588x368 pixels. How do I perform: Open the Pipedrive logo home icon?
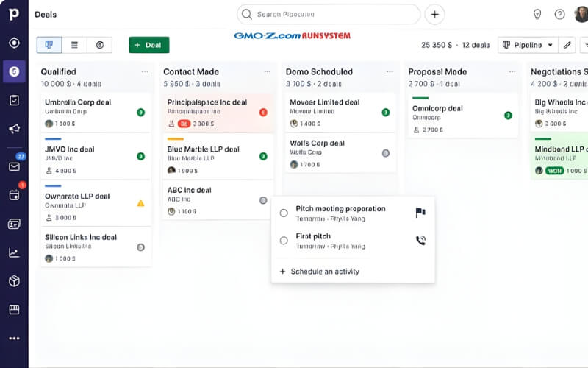point(14,14)
